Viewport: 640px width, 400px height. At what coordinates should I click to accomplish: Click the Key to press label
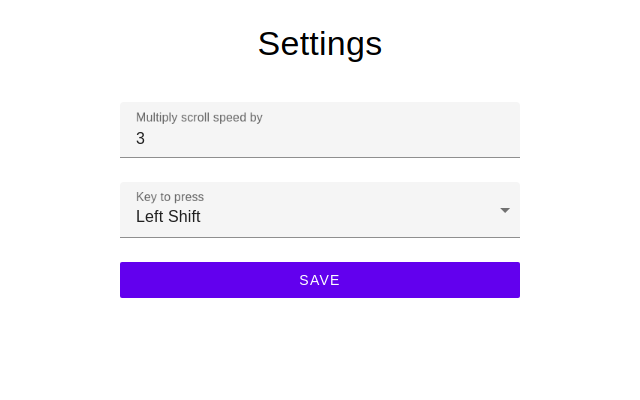point(170,197)
